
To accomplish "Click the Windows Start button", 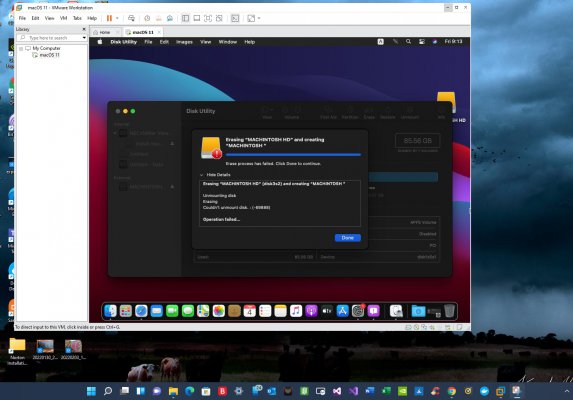I will pos(91,391).
